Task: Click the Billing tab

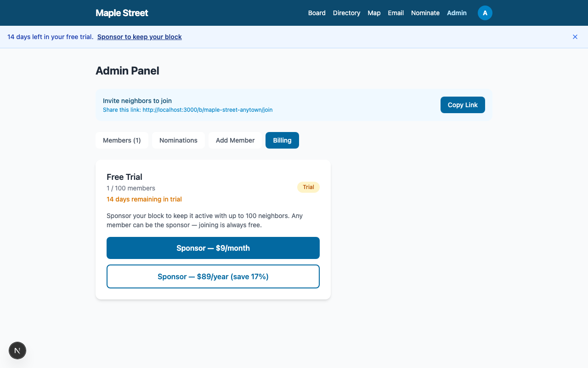Action: coord(282,140)
